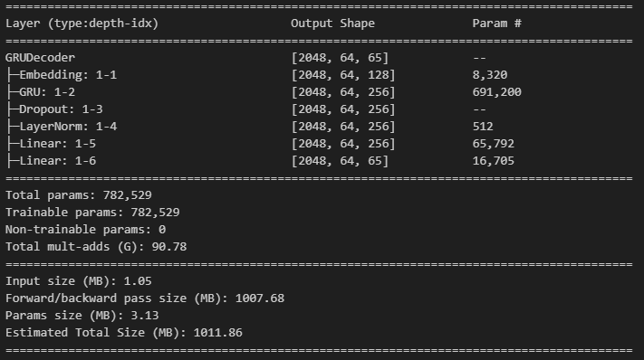Click the Param # column header

497,24
